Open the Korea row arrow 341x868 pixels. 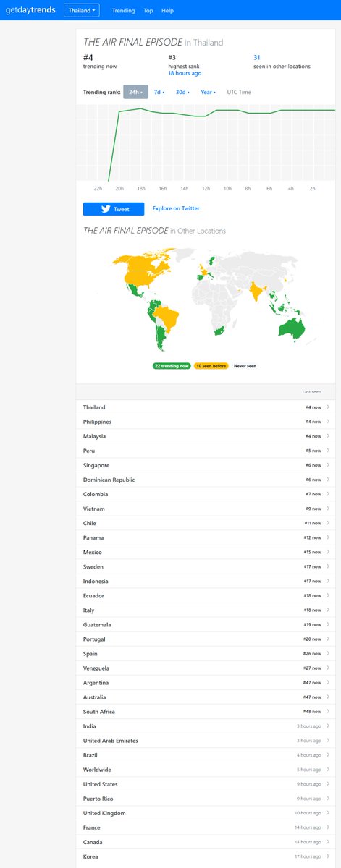tap(328, 856)
